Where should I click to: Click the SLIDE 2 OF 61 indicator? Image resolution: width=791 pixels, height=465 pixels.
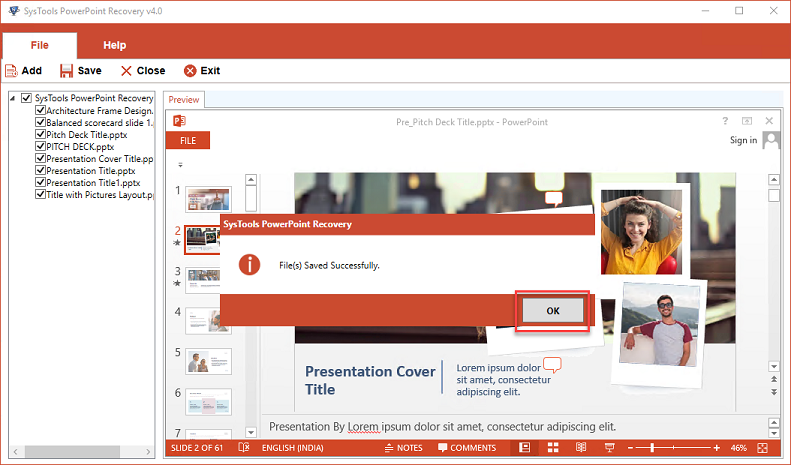[197, 448]
